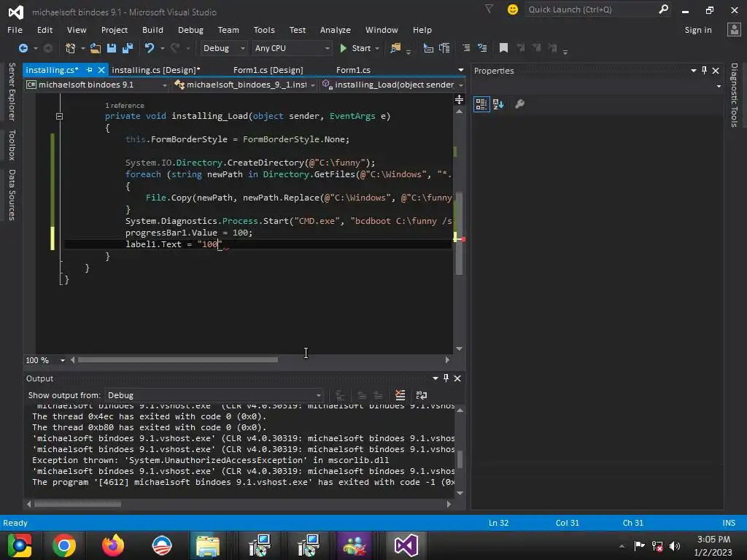The height and width of the screenshot is (560, 747).
Task: Click the comment-out selected lines icon
Action: [x=466, y=48]
